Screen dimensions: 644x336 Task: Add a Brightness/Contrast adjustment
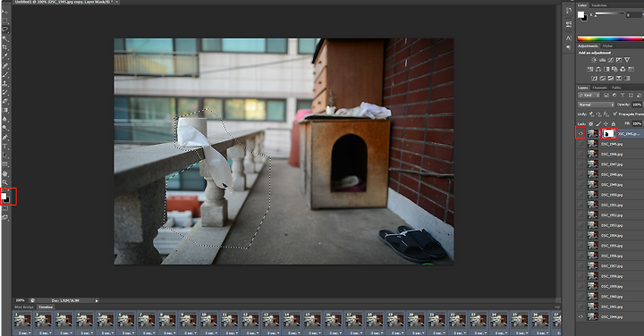[594, 60]
